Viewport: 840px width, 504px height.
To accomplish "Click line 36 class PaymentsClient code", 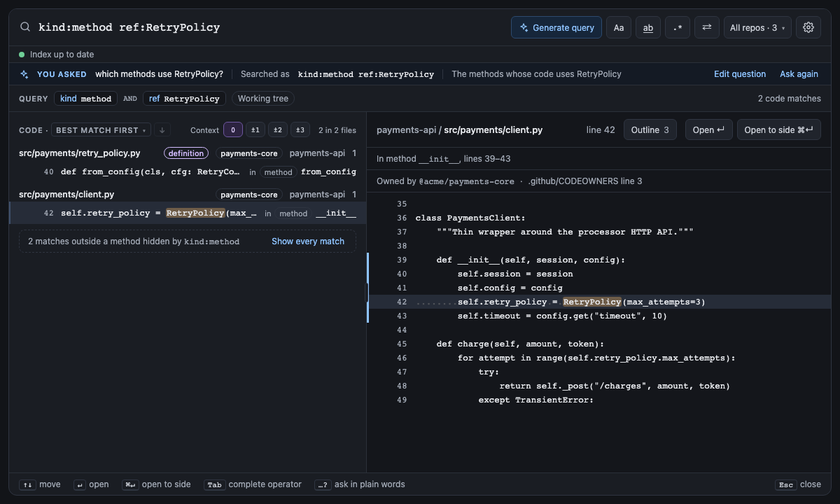I will point(470,218).
